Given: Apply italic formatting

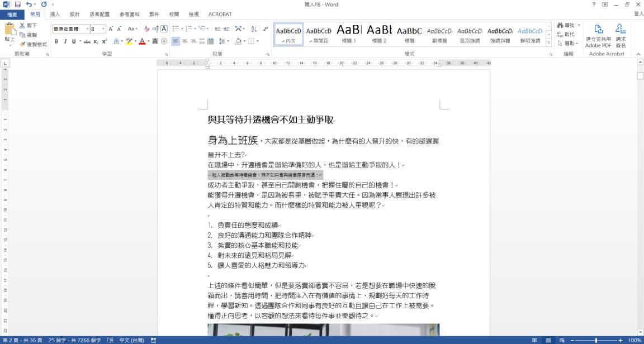Looking at the screenshot, I should pyautogui.click(x=65, y=41).
